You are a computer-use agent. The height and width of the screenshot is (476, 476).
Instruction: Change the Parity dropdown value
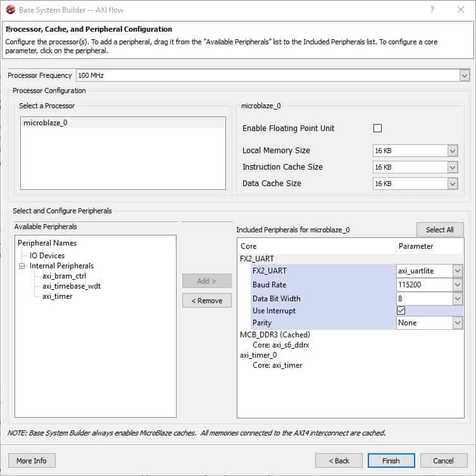click(458, 323)
